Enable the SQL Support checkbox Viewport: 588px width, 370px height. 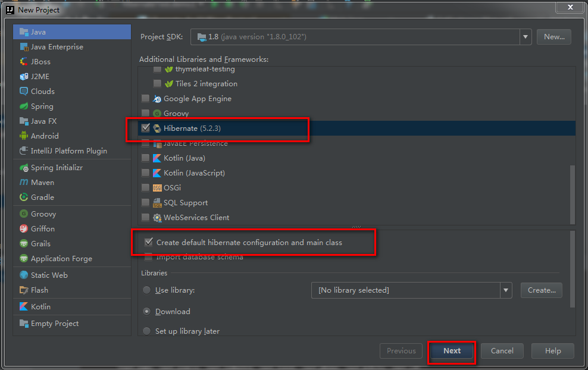pos(145,202)
